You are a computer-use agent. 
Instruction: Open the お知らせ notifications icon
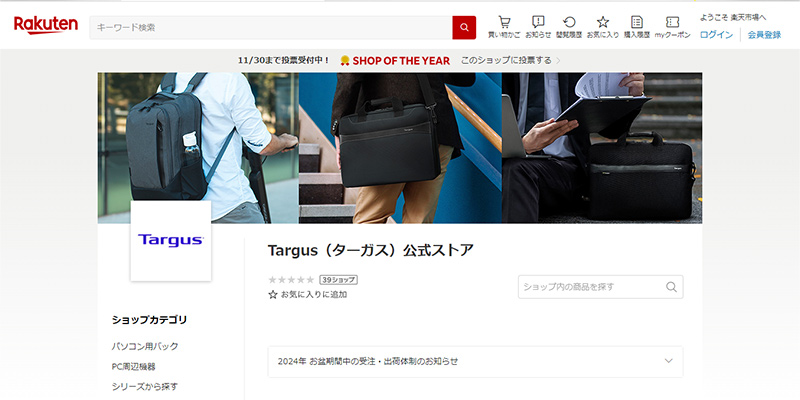coord(538,22)
